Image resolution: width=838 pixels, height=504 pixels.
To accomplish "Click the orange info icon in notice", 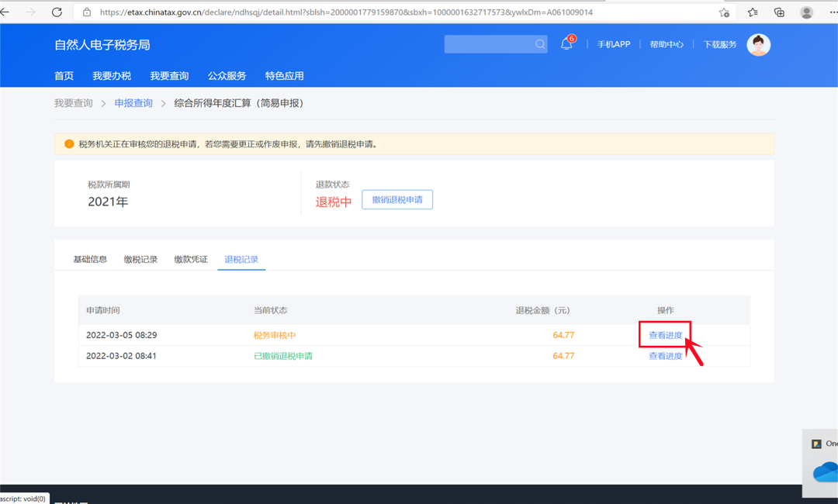I will point(69,144).
